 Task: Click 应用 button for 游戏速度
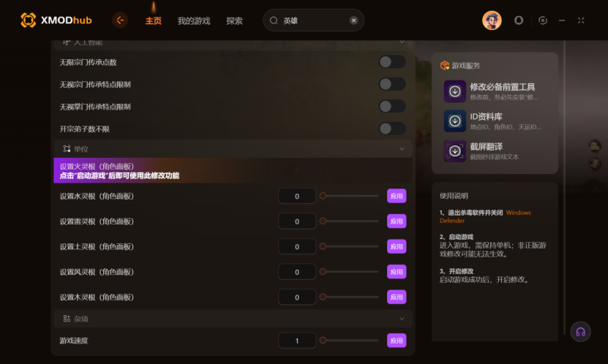click(397, 341)
